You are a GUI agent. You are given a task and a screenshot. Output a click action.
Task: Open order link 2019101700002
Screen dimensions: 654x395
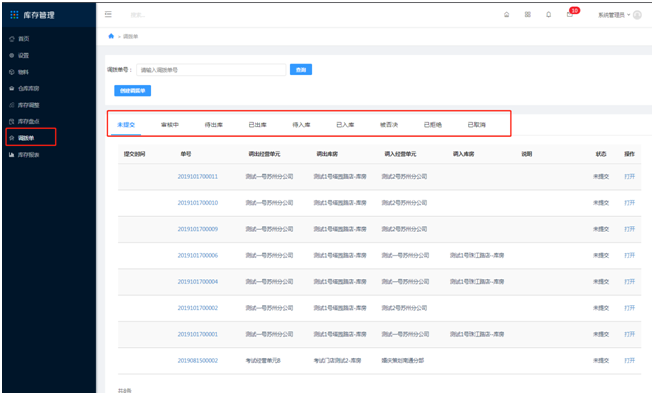click(198, 308)
